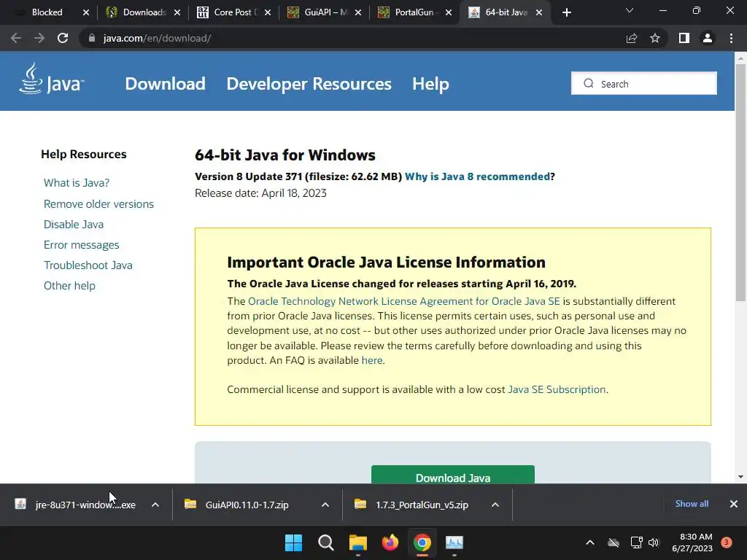
Task: Open Why is Java 8 recommended link
Action: (x=477, y=176)
